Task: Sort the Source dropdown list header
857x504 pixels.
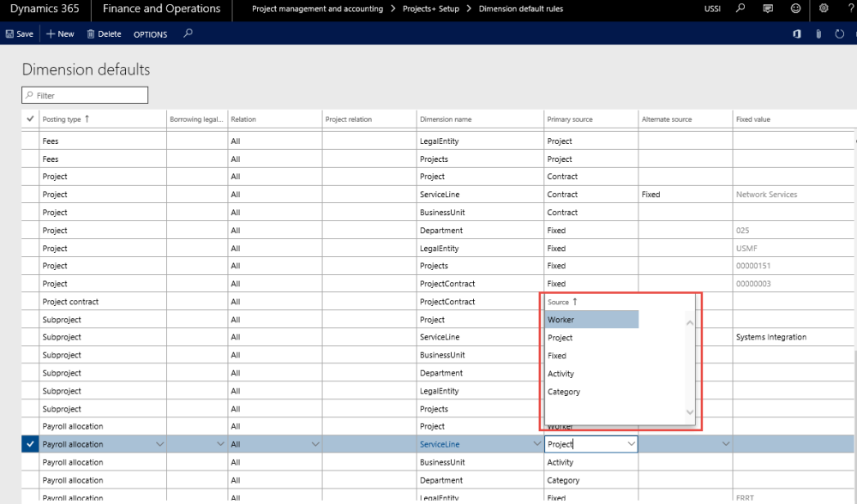Action: tap(562, 302)
